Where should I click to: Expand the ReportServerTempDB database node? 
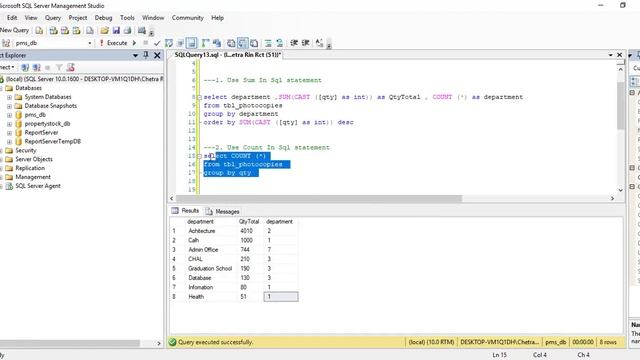(9, 142)
